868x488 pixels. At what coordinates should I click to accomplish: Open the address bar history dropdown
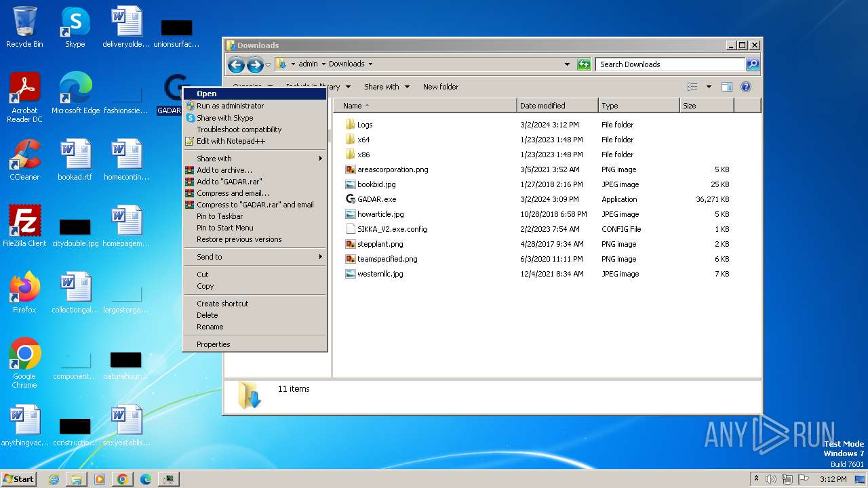(567, 64)
